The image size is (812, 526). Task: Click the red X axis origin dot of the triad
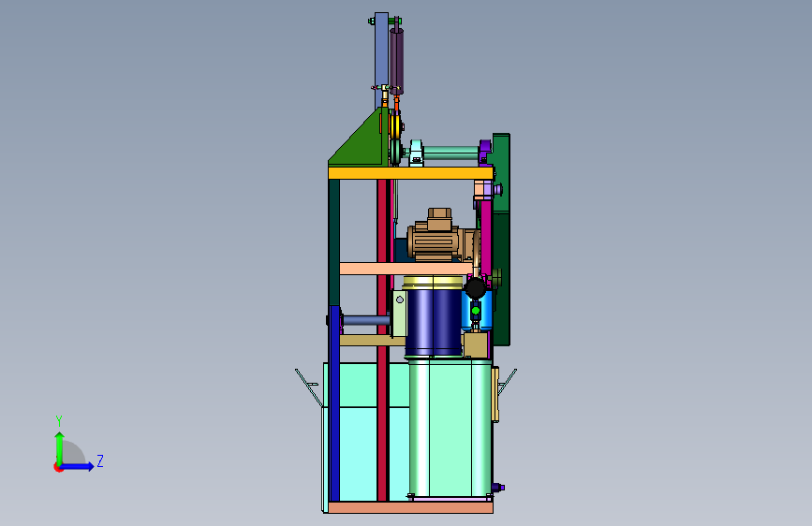(x=58, y=467)
